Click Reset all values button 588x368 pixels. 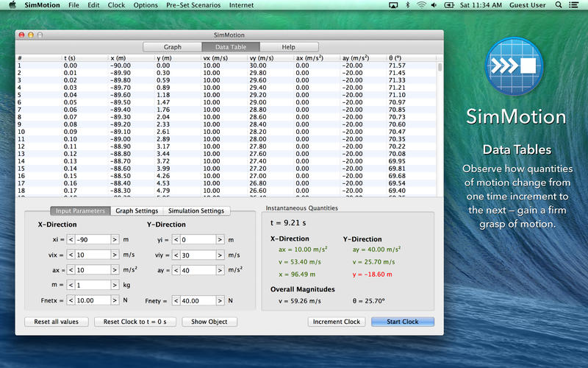point(57,322)
